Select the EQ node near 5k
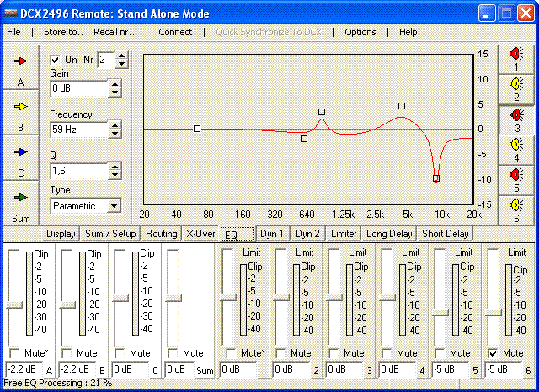 click(x=402, y=106)
